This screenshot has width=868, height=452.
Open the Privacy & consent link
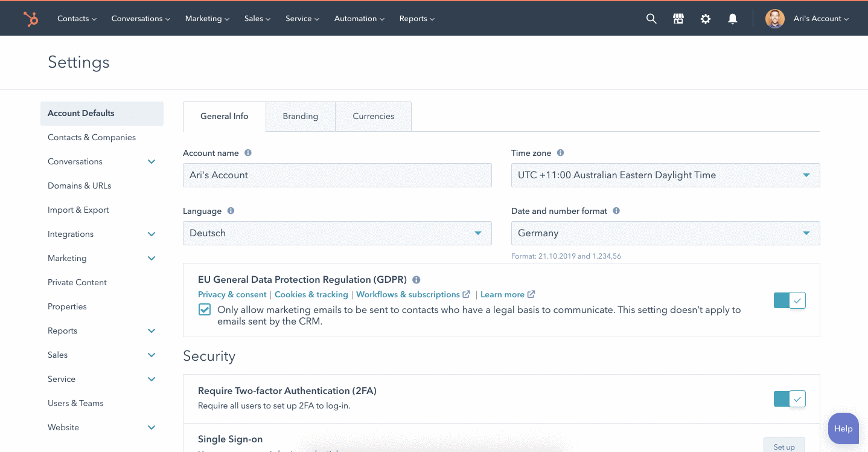(x=232, y=295)
